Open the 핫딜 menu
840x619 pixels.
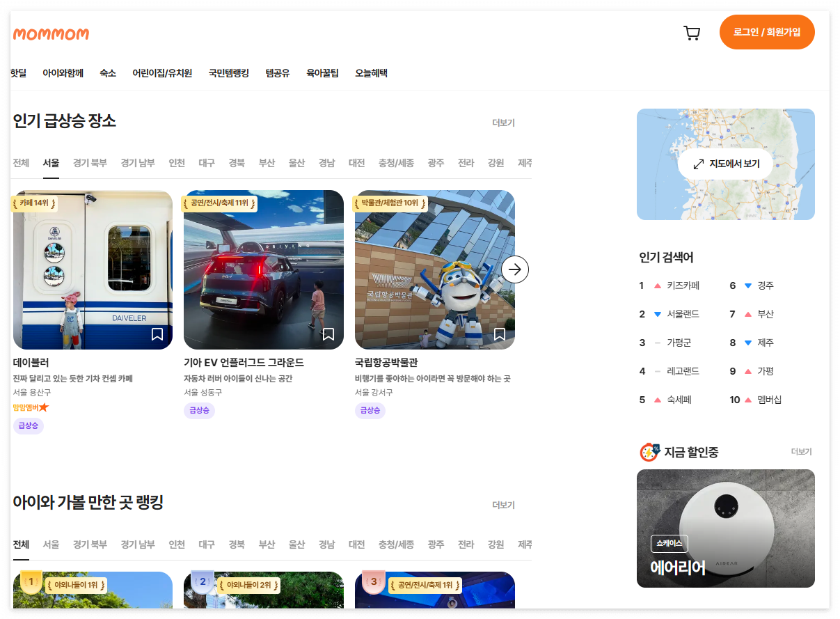(19, 72)
